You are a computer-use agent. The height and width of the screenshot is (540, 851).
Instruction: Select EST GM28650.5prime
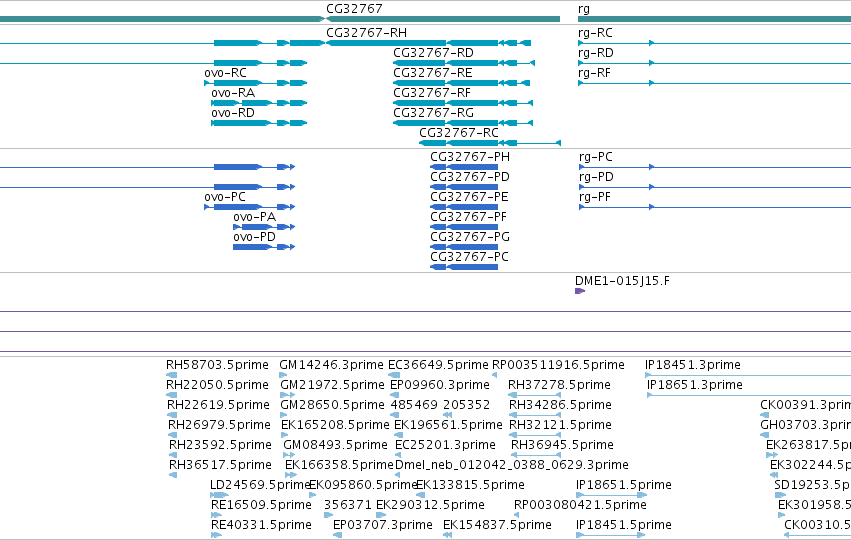pyautogui.click(x=284, y=415)
